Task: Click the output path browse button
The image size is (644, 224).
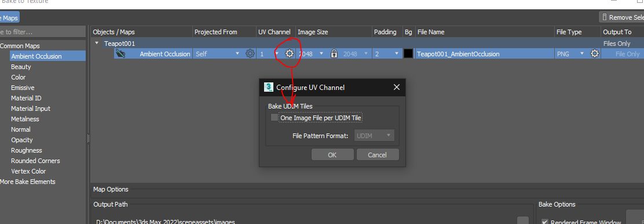Action: tap(523, 220)
